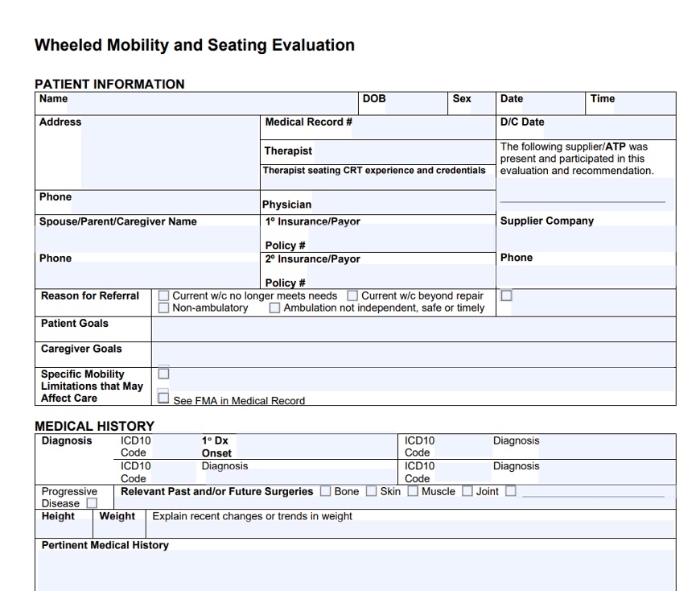Click the 'MEDICAL HISTORY' heading
Image resolution: width=700 pixels, height=591 pixels.
pyautogui.click(x=94, y=426)
